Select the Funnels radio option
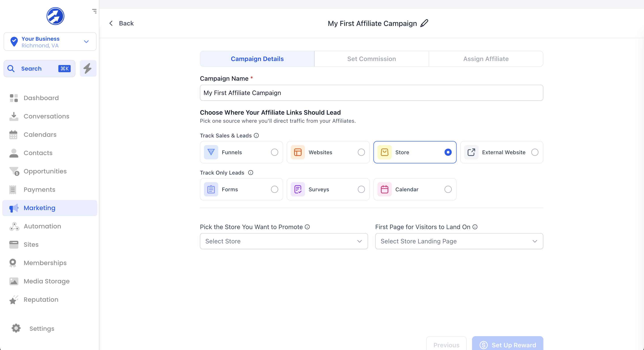 (274, 152)
